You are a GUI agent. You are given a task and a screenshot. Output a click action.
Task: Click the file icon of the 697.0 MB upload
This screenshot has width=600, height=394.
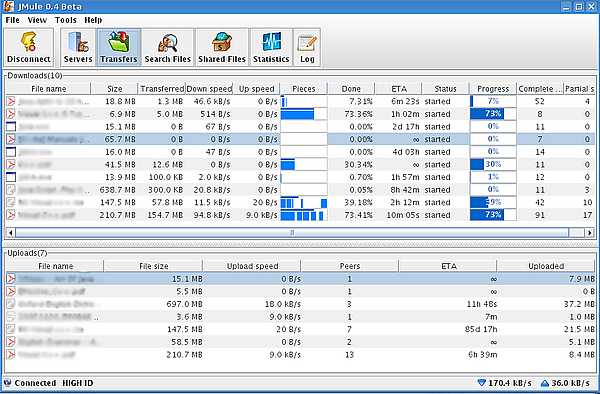pyautogui.click(x=11, y=304)
